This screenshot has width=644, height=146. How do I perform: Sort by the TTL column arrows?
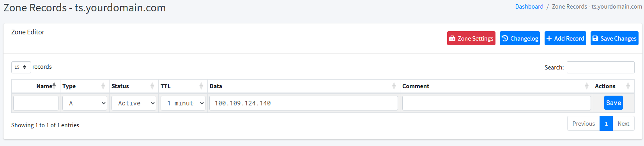point(201,86)
